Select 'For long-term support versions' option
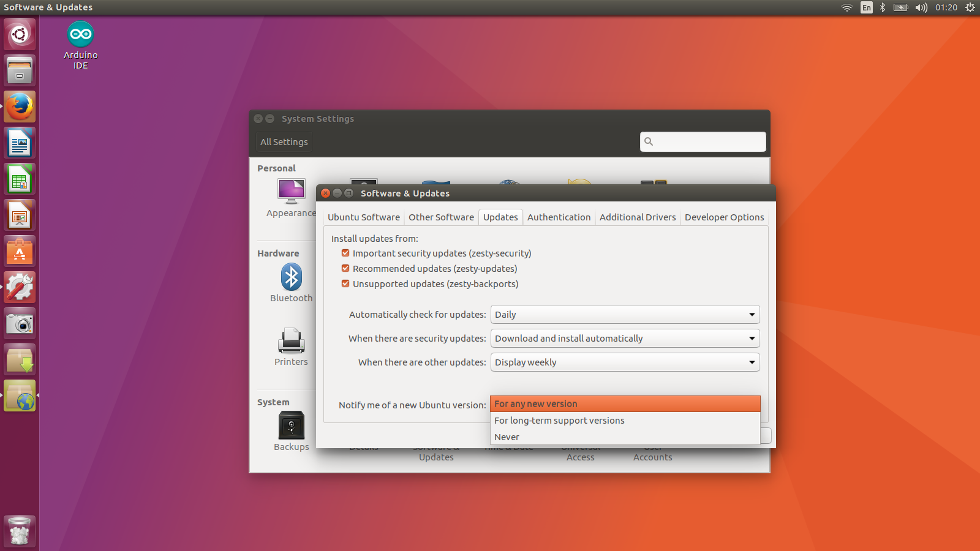Image resolution: width=980 pixels, height=551 pixels. [x=559, y=420]
